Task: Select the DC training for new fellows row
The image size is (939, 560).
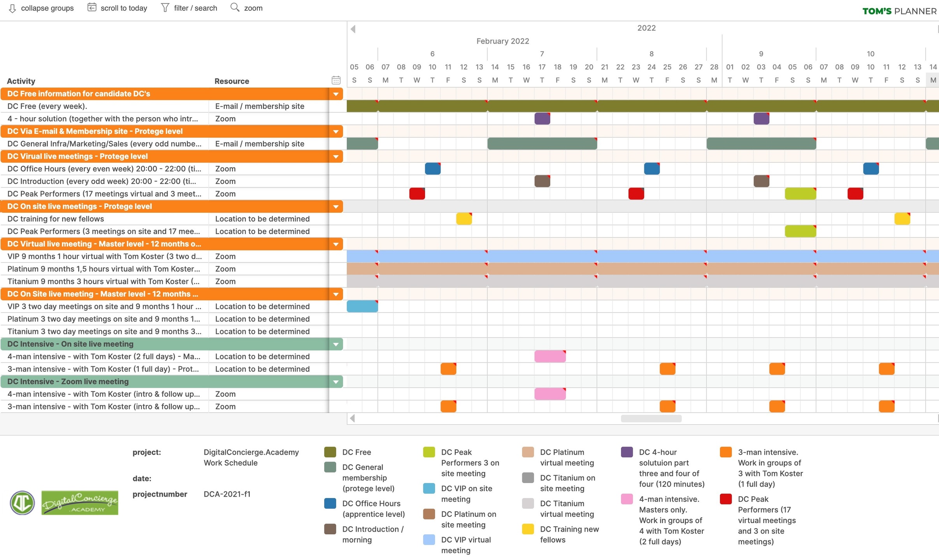Action: [56, 219]
